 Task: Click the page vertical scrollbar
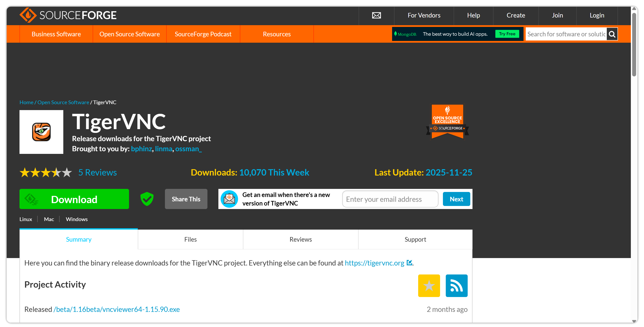[x=634, y=45]
